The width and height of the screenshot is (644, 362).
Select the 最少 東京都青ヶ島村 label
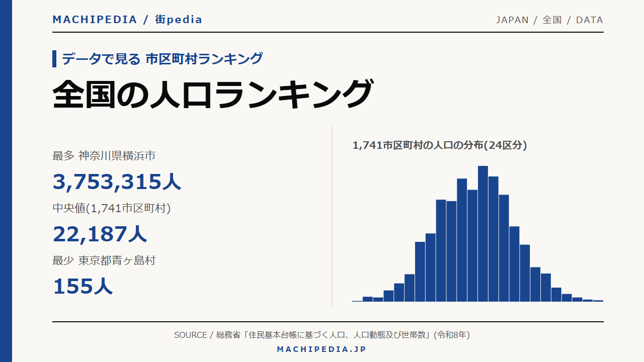click(104, 260)
